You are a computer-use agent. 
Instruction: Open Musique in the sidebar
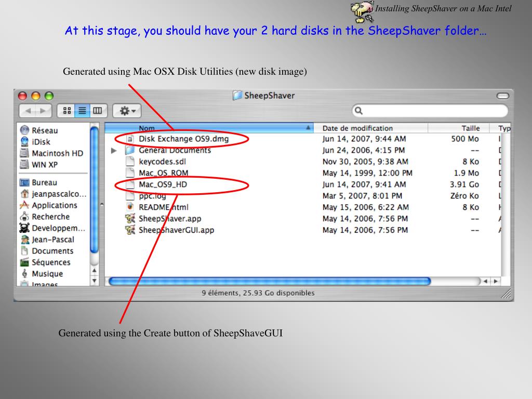pos(42,273)
